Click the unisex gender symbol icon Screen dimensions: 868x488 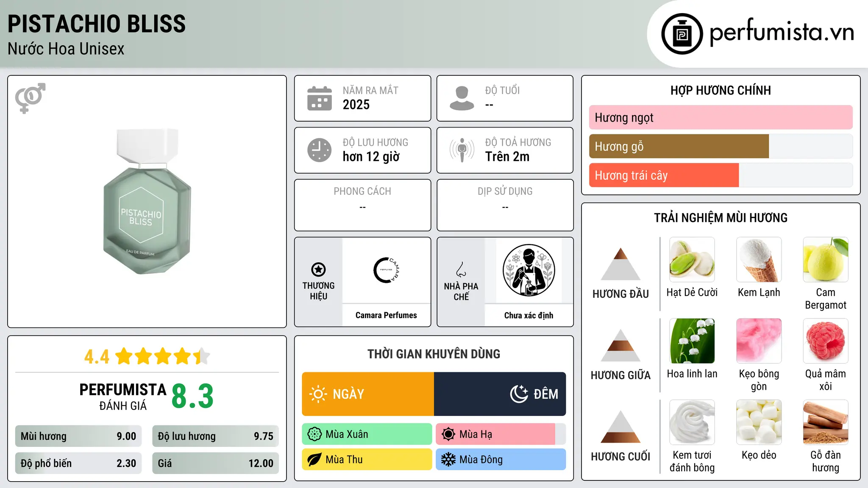30,98
